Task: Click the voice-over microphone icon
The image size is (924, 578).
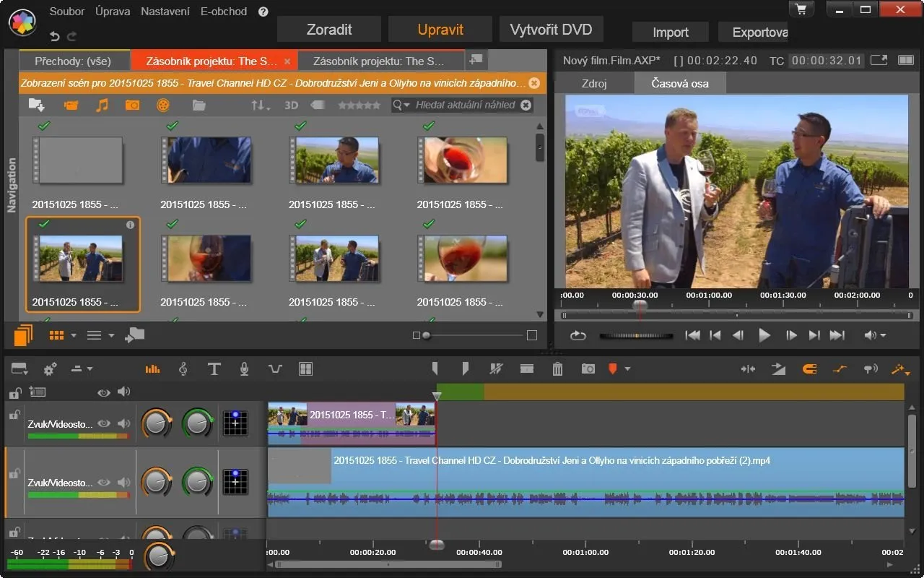Action: (244, 369)
